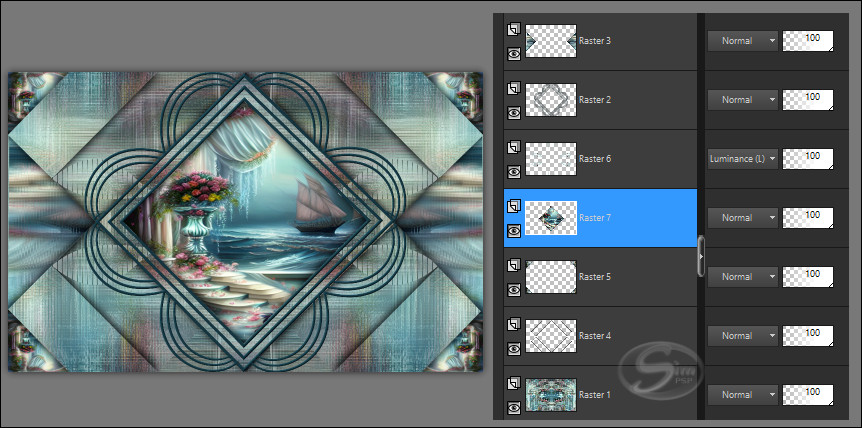Open blend mode dropdown for Raster 3
The width and height of the screenshot is (862, 428).
click(742, 41)
